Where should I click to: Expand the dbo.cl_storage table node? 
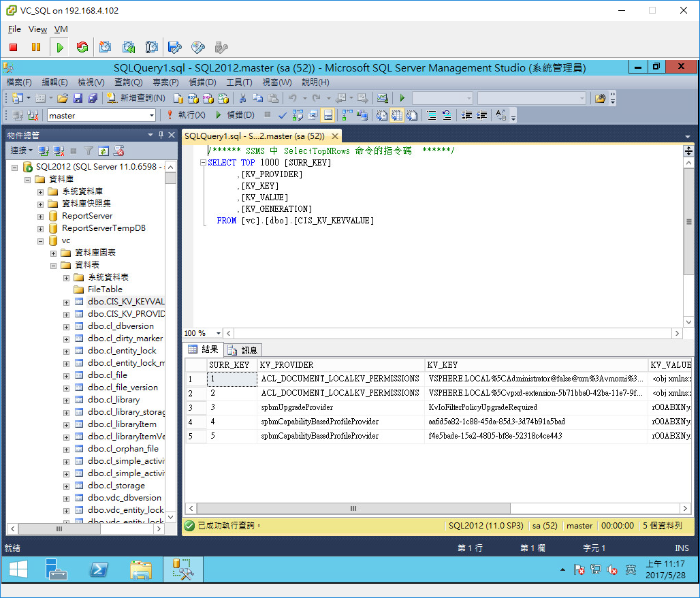67,486
